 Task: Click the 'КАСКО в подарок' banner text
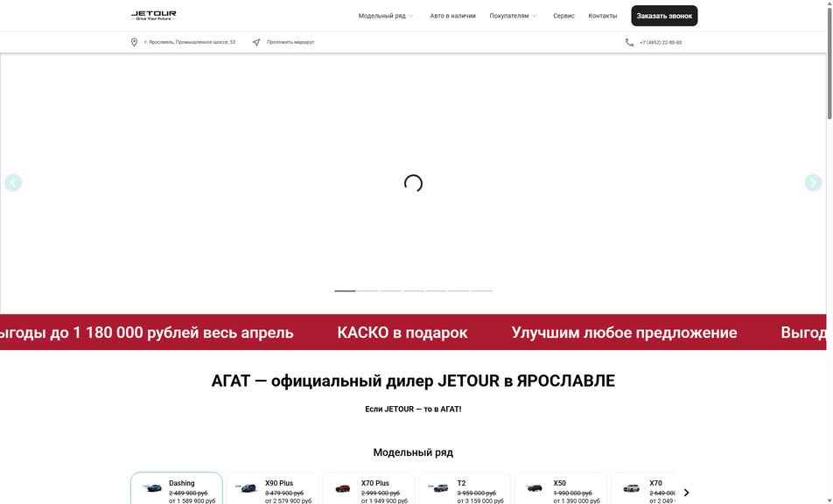[x=402, y=332]
